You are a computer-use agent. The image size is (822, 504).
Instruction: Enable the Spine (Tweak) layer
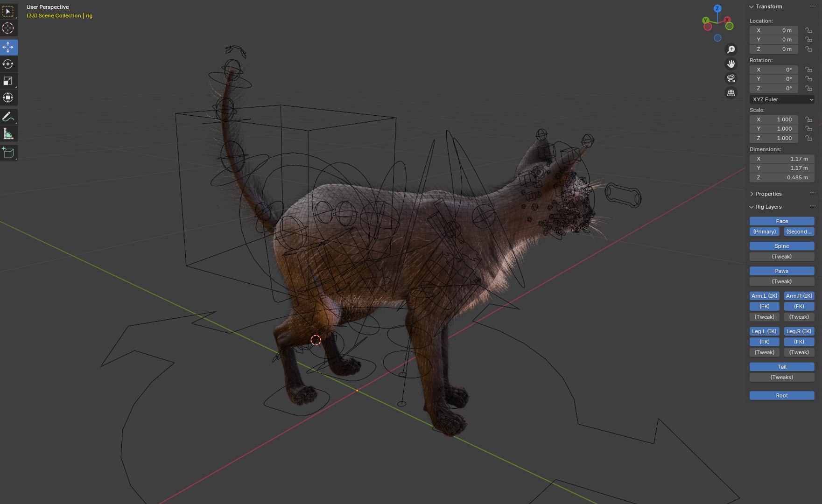pos(782,257)
